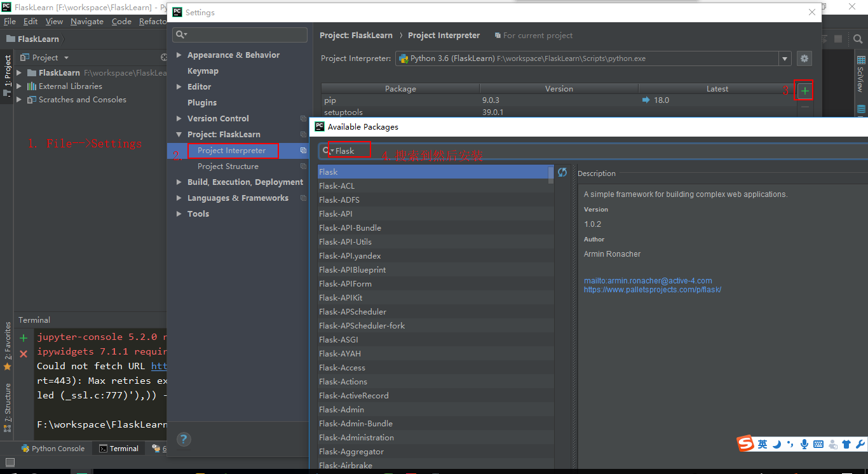Open the Sogou skin shirt icon

[846, 444]
